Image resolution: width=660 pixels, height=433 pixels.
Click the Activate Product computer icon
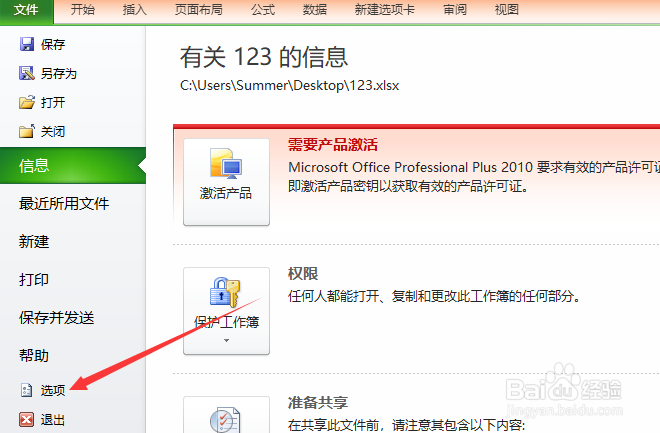point(226,162)
